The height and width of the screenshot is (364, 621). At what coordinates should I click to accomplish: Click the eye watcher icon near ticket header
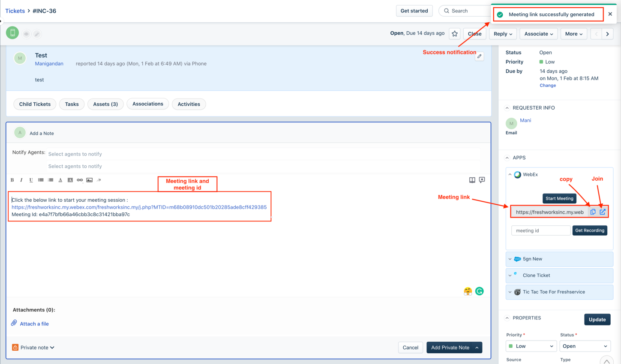[x=27, y=34]
